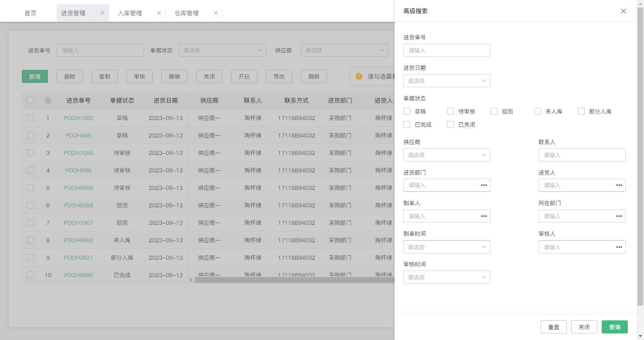Click the 开启 toolbar button
The image size is (644, 340).
[244, 76]
